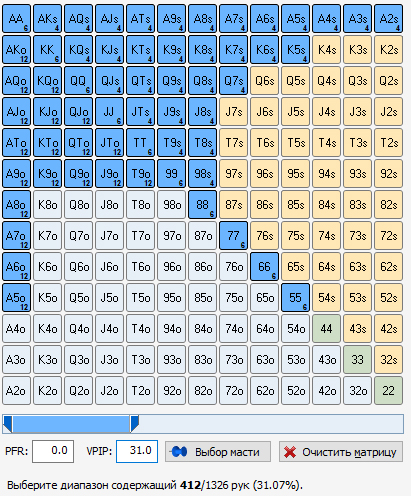Screen dimensions: 411x496
Task: Deselect the KQo hand cell
Action: tap(47, 81)
